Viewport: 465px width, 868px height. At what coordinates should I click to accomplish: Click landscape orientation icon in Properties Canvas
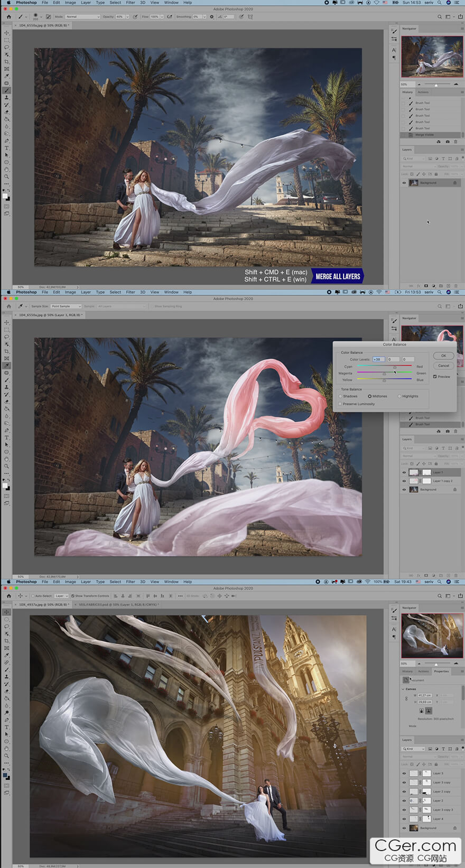point(429,711)
